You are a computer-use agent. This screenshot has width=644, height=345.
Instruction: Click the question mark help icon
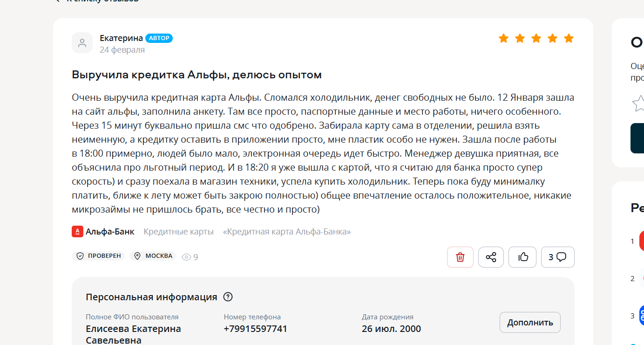click(228, 297)
